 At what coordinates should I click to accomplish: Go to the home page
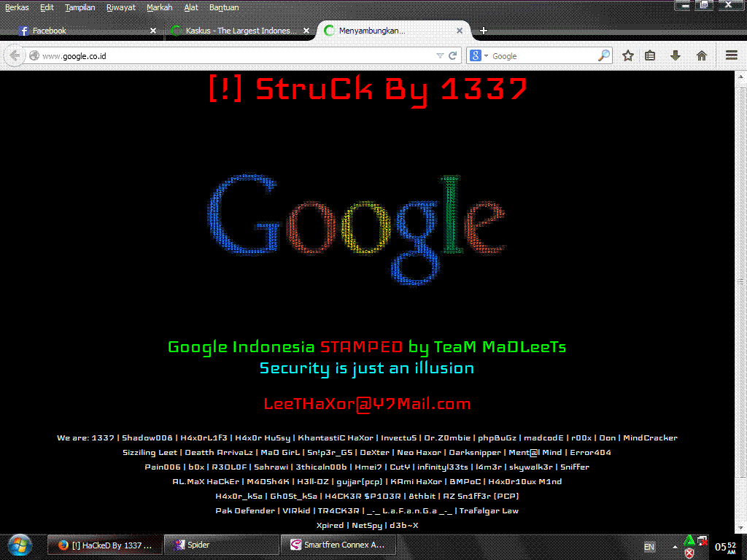(701, 55)
